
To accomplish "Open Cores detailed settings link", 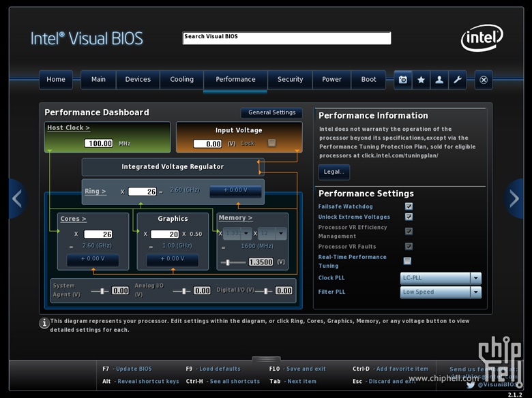I will coord(73,219).
